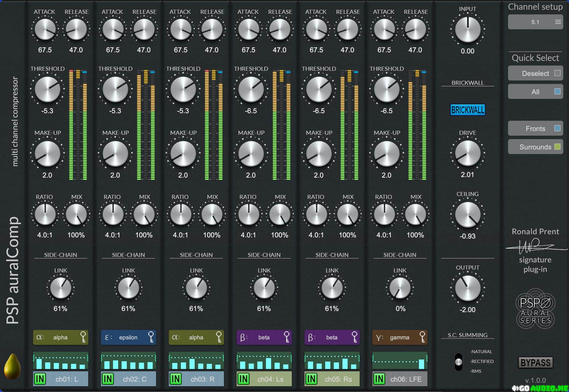Click the key icon on gamma group
The image size is (569, 392).
click(422, 337)
